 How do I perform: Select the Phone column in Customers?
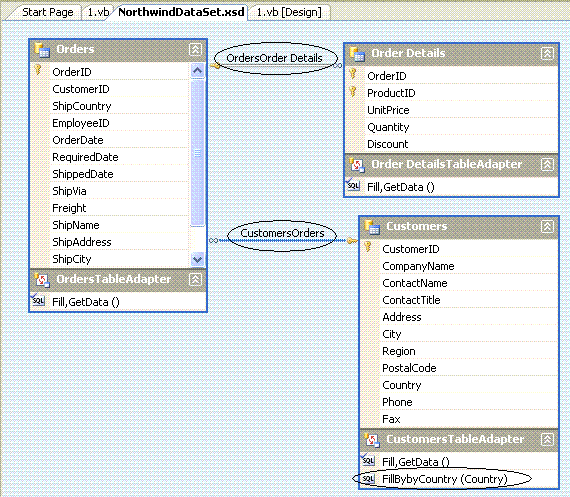(397, 402)
